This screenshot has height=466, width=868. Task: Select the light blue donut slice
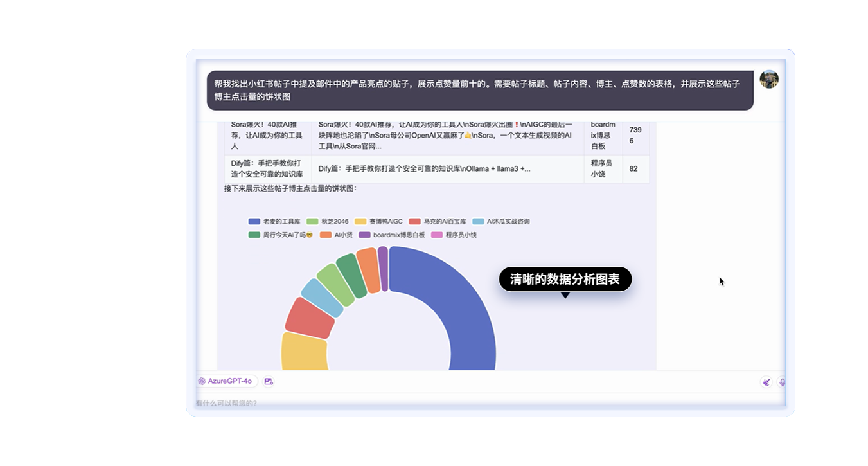(323, 298)
